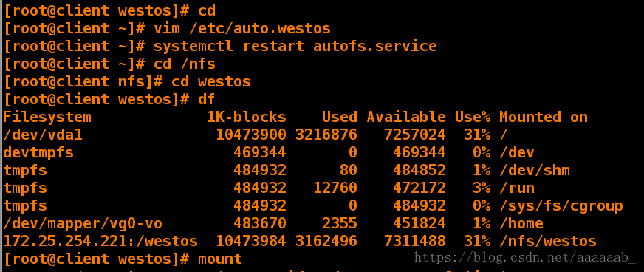Image resolution: width=644 pixels, height=272 pixels.
Task: Select the tmpfs name in the /dev/shm row
Action: (25, 170)
